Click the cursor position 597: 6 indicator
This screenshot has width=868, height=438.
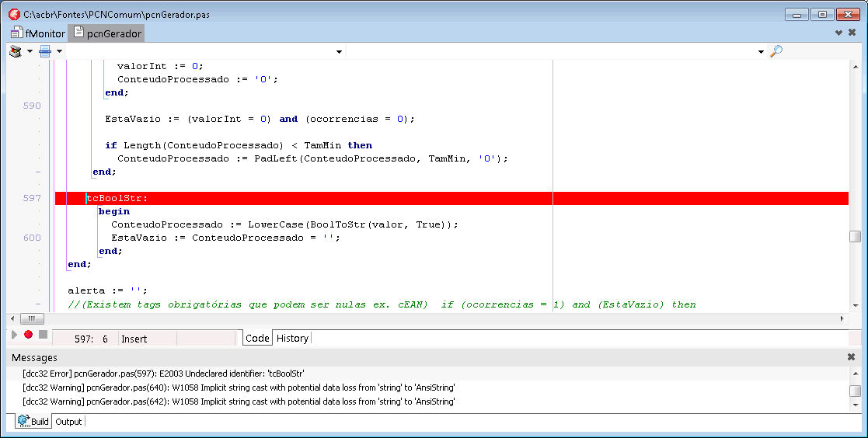pos(92,339)
